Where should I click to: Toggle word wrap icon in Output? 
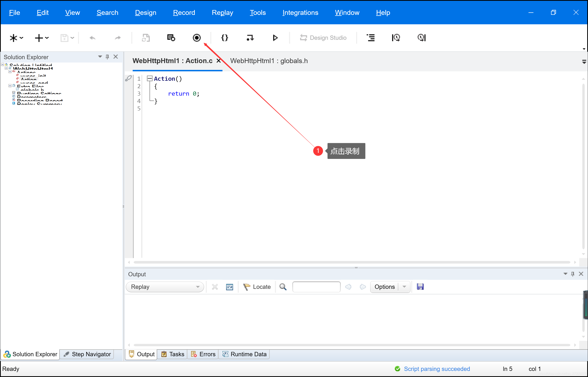coord(229,287)
